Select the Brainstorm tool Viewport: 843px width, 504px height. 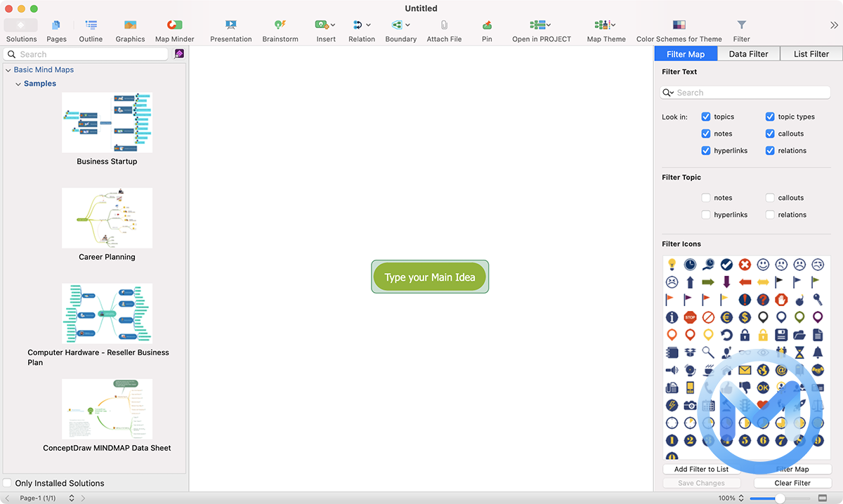pyautogui.click(x=280, y=28)
